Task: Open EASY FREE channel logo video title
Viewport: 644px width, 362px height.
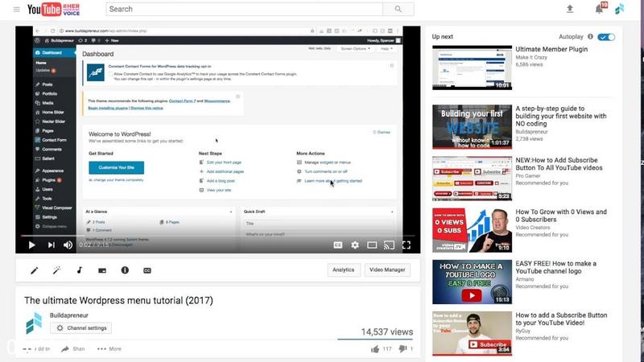Action: point(556,267)
